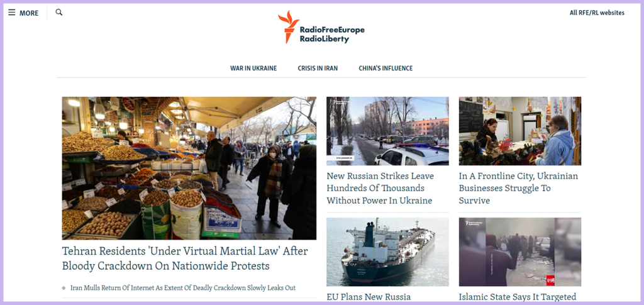Open the All RFE/RL websites link
Screen dimensions: 644x305
click(x=597, y=13)
